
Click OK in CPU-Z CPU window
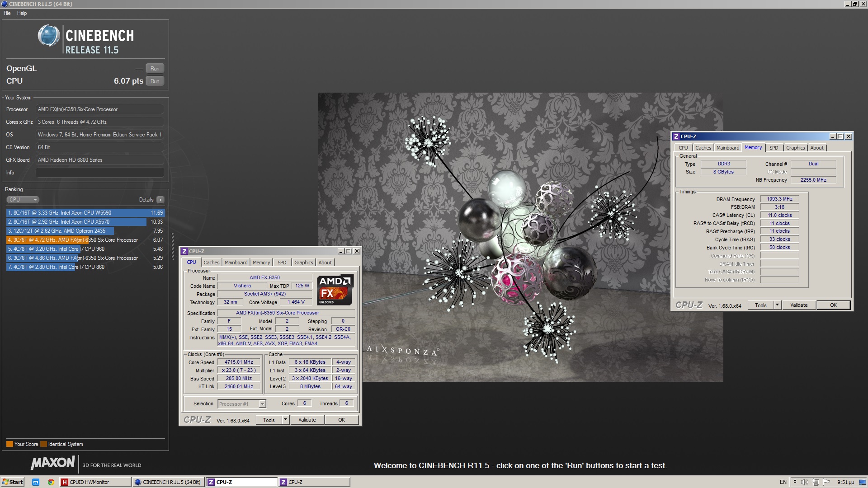pyautogui.click(x=342, y=420)
